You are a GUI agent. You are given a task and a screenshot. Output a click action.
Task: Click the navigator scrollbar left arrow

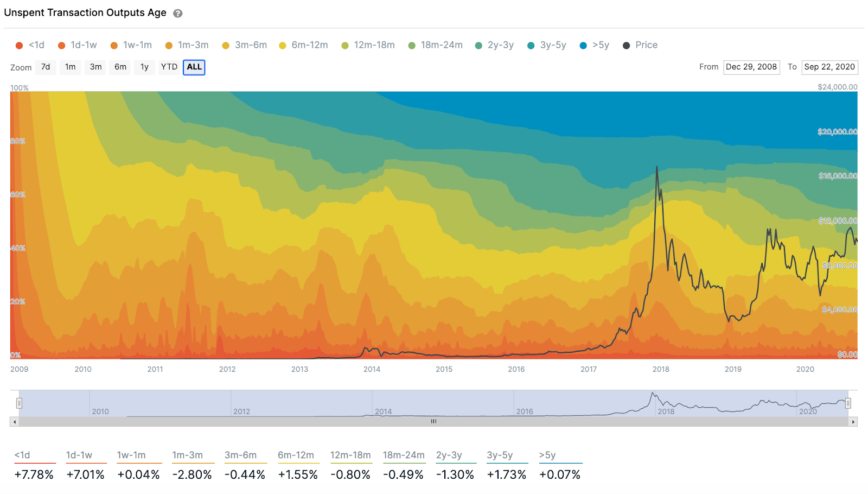click(15, 422)
